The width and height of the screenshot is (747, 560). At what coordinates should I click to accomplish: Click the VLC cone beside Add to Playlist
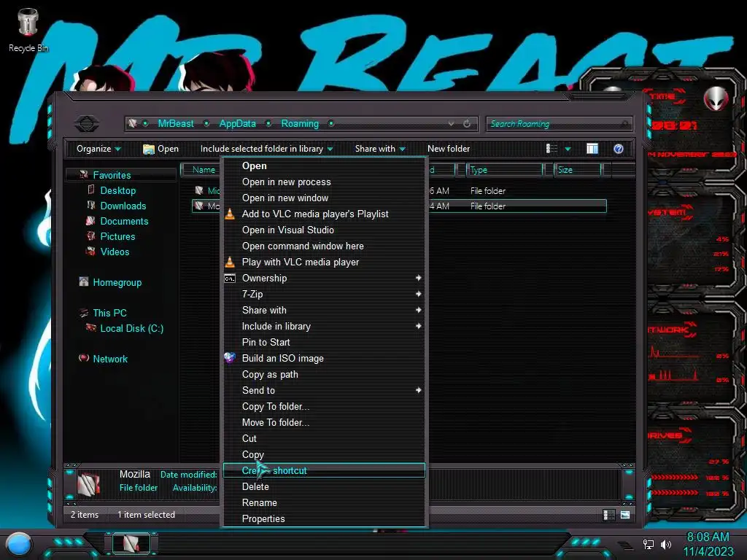(230, 214)
